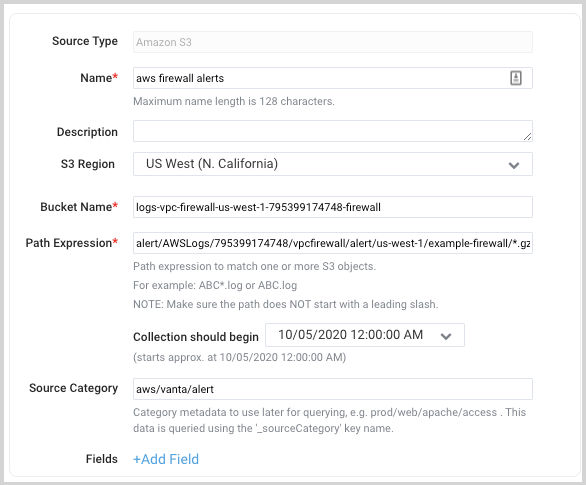This screenshot has height=485, width=586.
Task: Click the Source Category field 'aws/vanta/alert'
Action: tap(333, 389)
